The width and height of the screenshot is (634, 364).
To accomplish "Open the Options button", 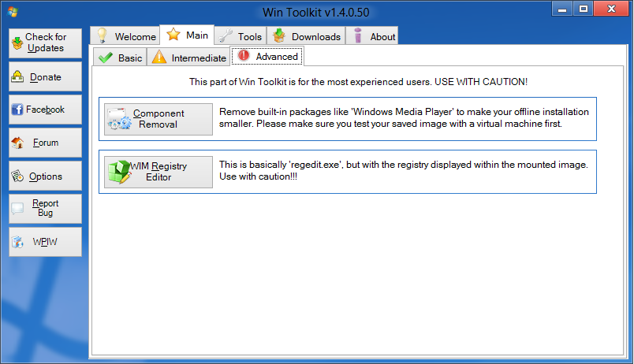I will [x=45, y=176].
